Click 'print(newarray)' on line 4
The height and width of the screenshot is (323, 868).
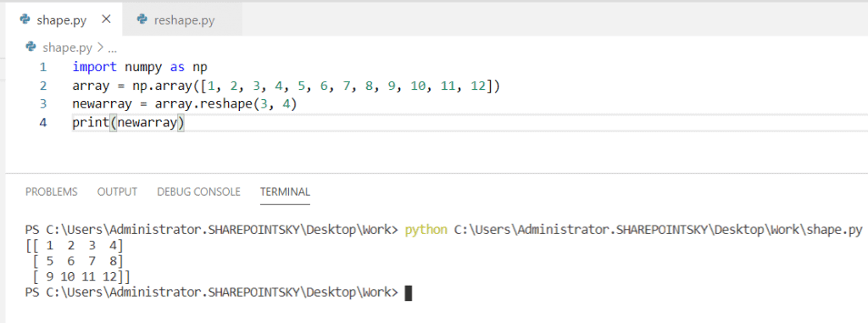[x=129, y=122]
